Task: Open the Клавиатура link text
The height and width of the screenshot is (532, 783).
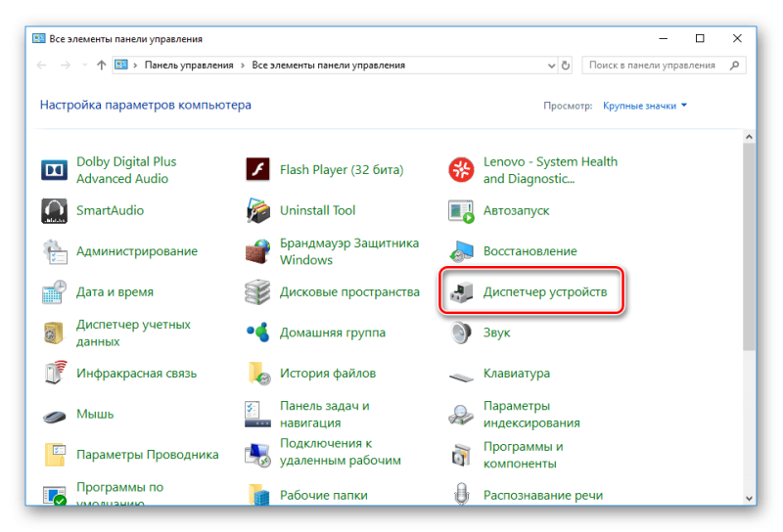Action: (x=517, y=374)
